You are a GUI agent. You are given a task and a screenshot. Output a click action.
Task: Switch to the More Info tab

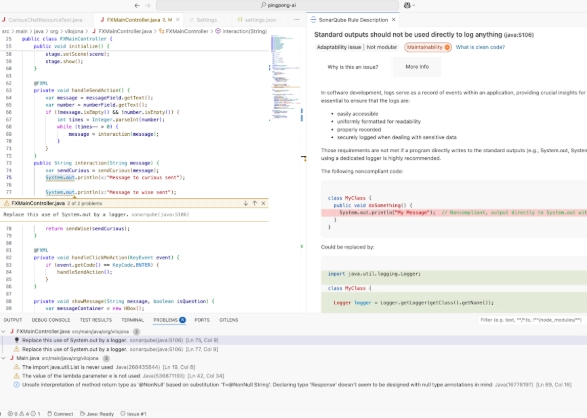(417, 67)
